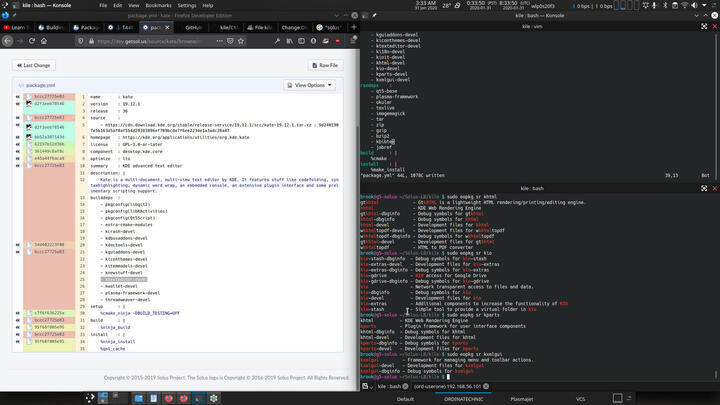This screenshot has height=405, width=720.
Task: Go back in Firefox history
Action: (8, 41)
